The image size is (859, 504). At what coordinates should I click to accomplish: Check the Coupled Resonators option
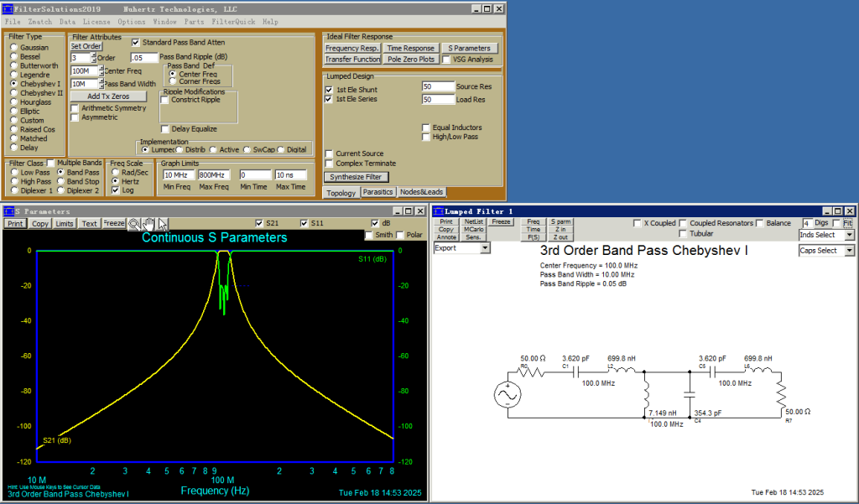coord(683,223)
